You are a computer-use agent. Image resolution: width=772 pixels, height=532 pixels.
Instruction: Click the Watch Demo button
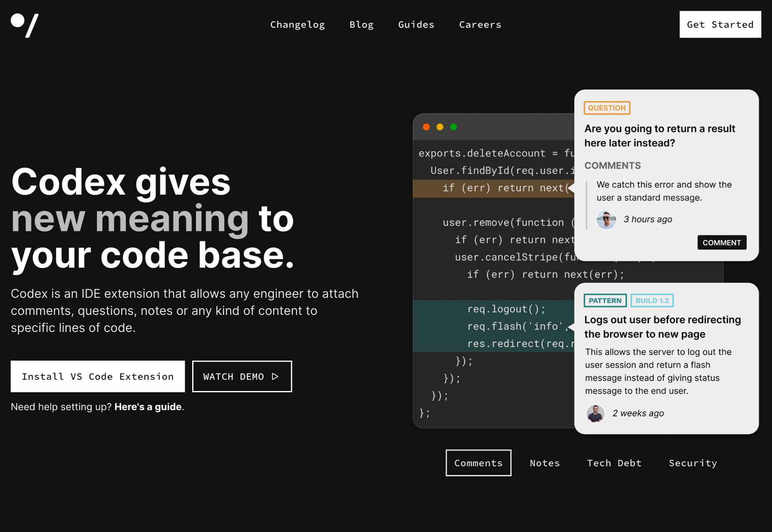[242, 376]
